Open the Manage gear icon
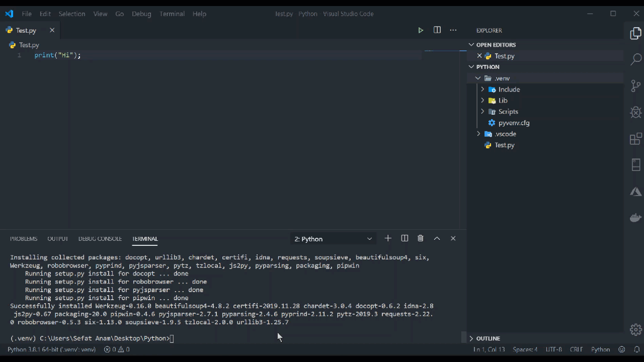The width and height of the screenshot is (644, 362). click(636, 329)
